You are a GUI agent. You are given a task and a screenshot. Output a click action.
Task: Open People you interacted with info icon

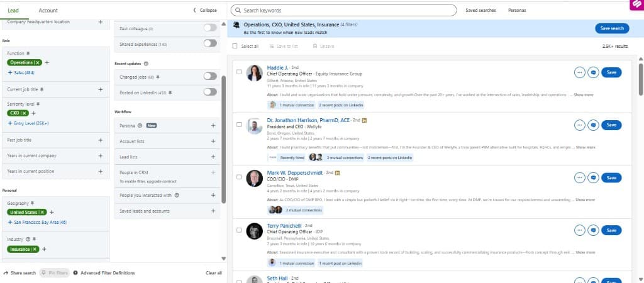click(177, 196)
